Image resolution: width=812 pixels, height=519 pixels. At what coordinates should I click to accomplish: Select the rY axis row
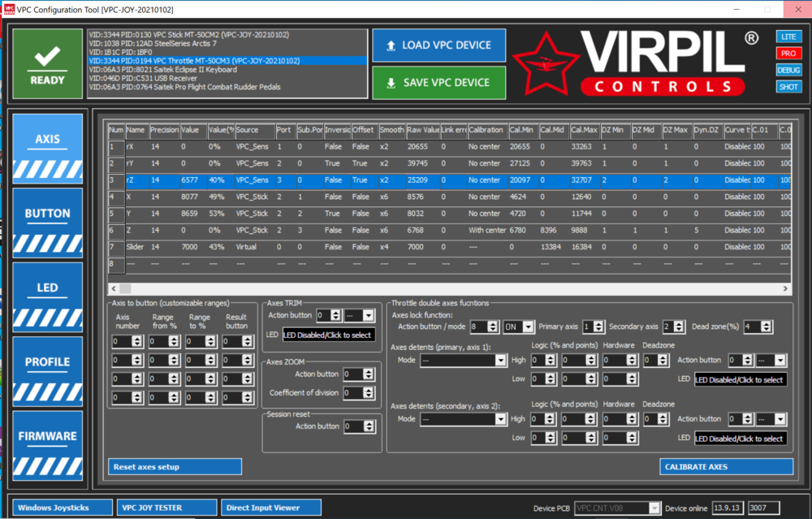[450, 163]
